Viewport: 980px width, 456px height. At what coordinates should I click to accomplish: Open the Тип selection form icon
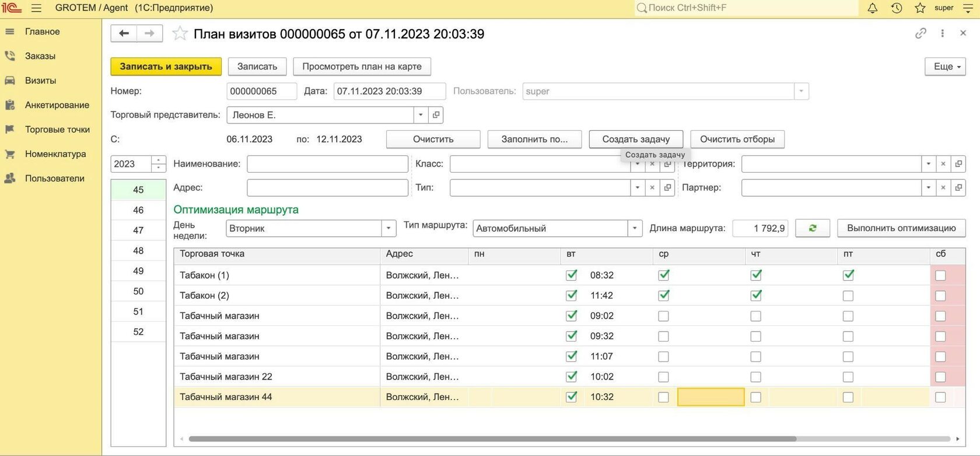[667, 187]
